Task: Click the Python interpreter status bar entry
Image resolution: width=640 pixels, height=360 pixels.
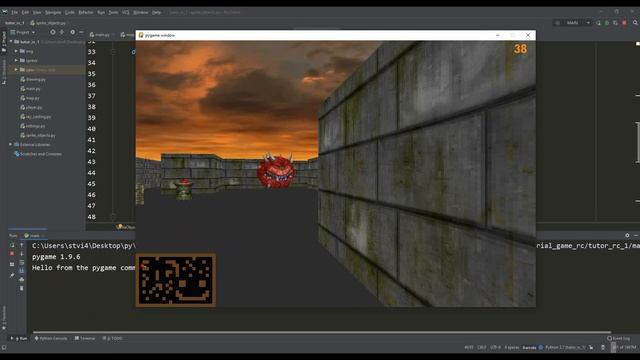Action: 565,347
